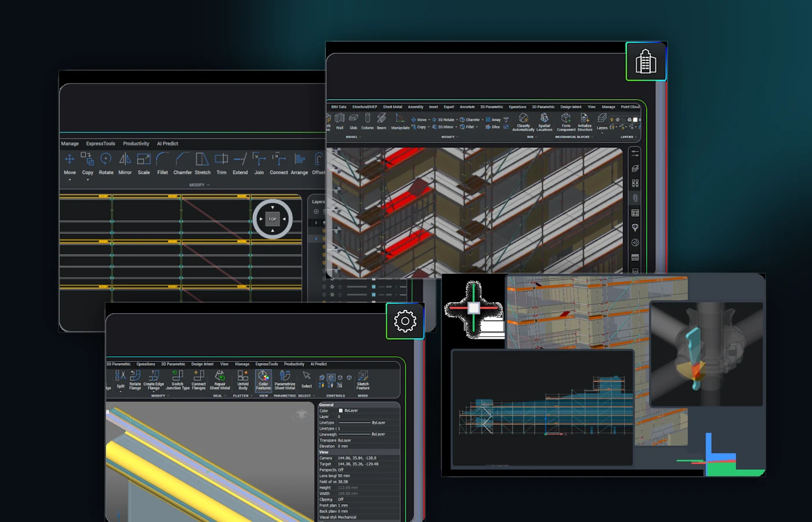
Task: Select the Scale tool
Action: [x=144, y=164]
